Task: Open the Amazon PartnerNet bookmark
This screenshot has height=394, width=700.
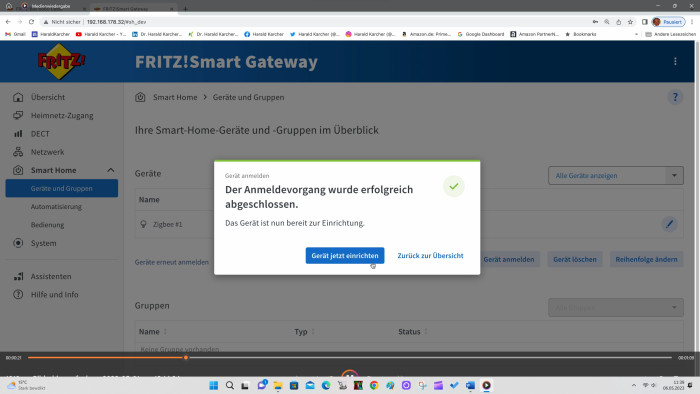Action: click(534, 34)
